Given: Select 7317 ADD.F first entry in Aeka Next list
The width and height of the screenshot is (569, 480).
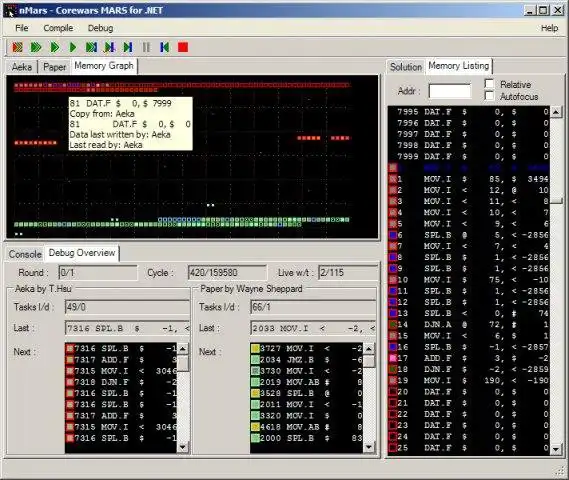Looking at the screenshot, I should 121,360.
